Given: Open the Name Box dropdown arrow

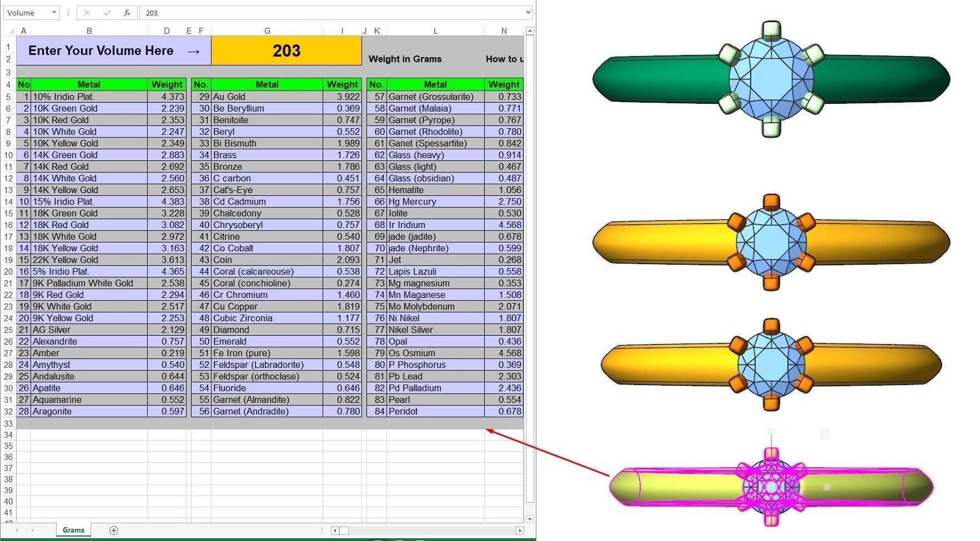Looking at the screenshot, I should click(54, 13).
